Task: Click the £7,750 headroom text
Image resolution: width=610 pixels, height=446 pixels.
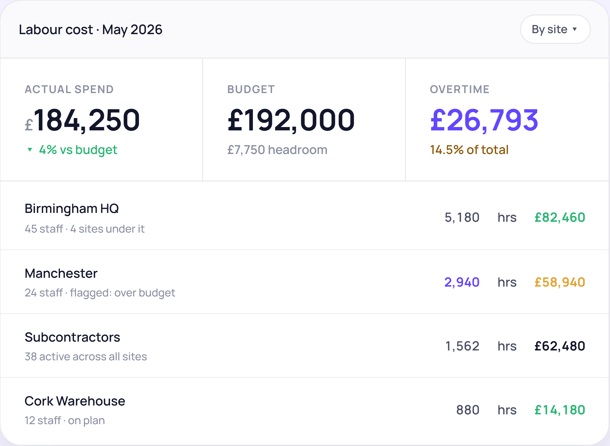Action: (x=277, y=149)
